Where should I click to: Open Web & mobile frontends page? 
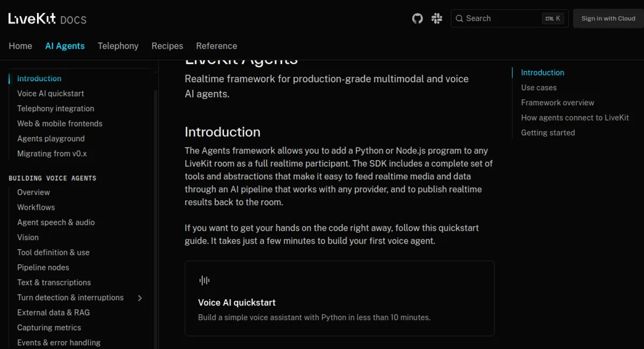(x=60, y=123)
